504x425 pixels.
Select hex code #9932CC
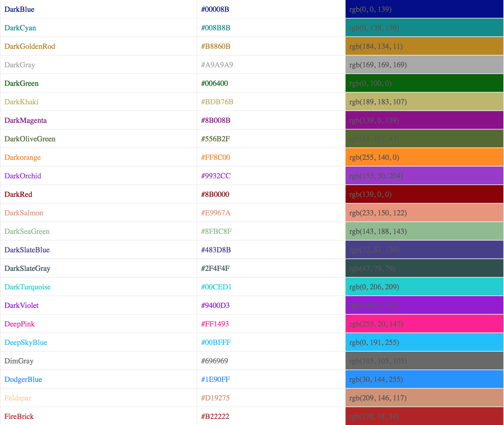pos(216,176)
